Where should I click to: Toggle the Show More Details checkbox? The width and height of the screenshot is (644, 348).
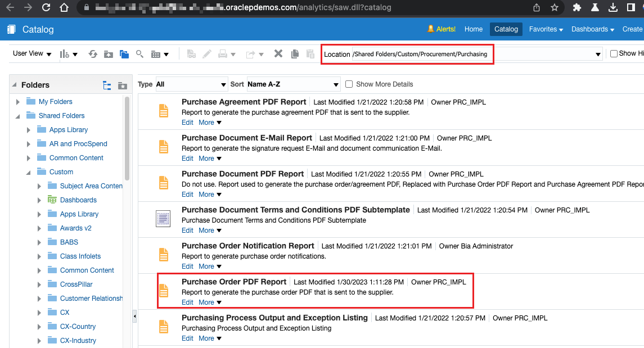tap(349, 84)
